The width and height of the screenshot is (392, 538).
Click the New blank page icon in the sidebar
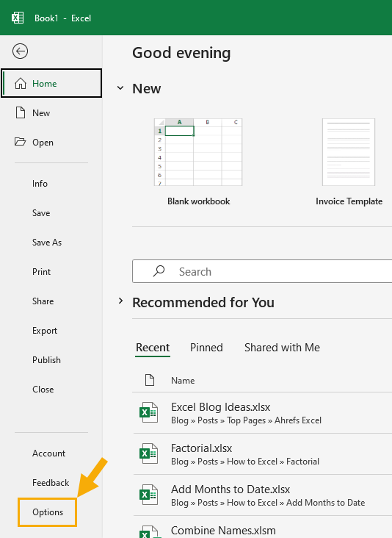coord(21,112)
